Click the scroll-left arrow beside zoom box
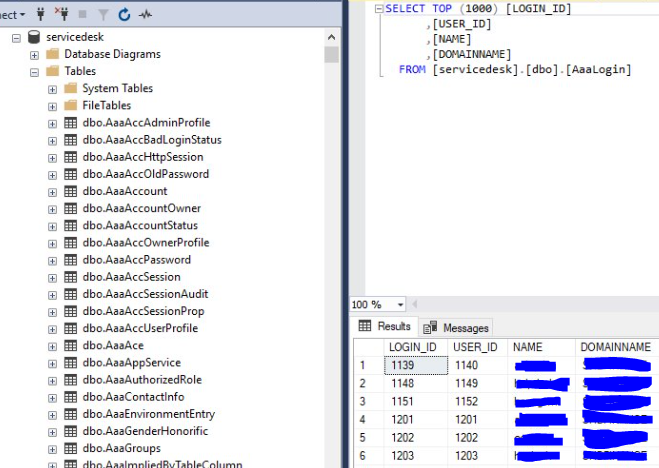 pyautogui.click(x=415, y=304)
